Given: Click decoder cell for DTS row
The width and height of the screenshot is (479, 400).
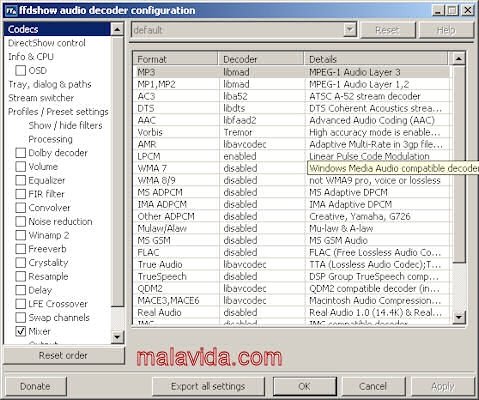Looking at the screenshot, I should tap(262, 108).
